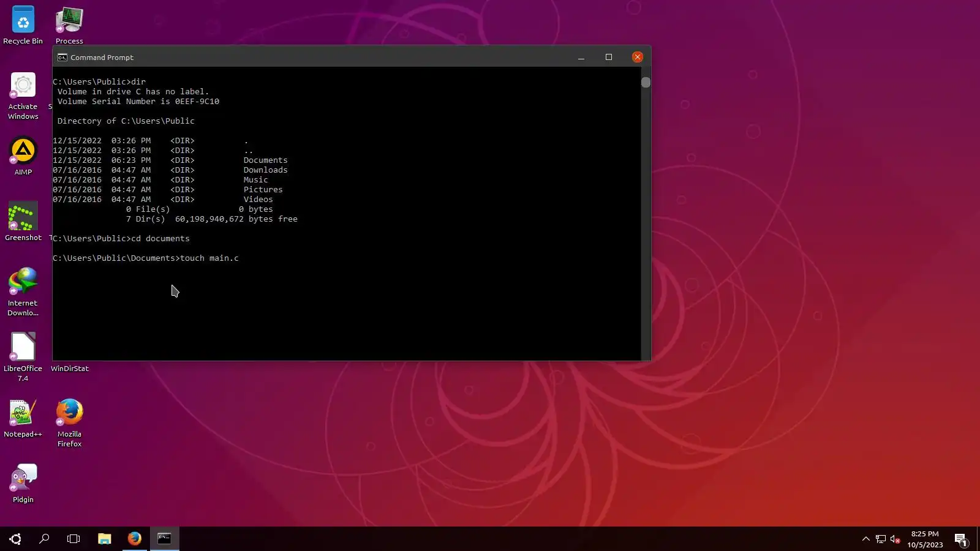This screenshot has width=980, height=551.
Task: Select the Internet Download Manager desktop icon
Action: pyautogui.click(x=23, y=292)
